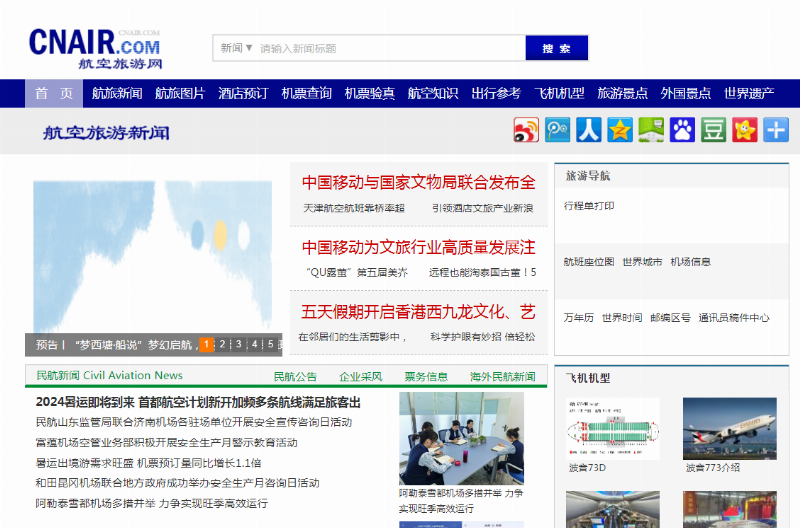Switch to 票务信息 tab
The image size is (800, 528).
pos(426,376)
